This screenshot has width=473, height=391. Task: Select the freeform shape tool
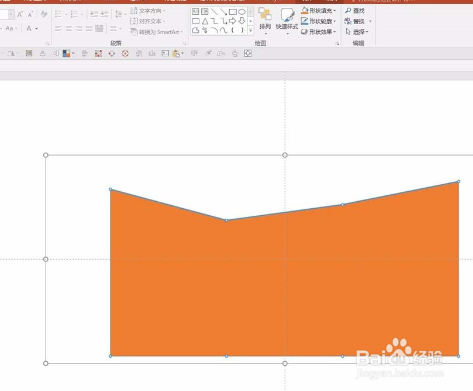click(x=196, y=30)
